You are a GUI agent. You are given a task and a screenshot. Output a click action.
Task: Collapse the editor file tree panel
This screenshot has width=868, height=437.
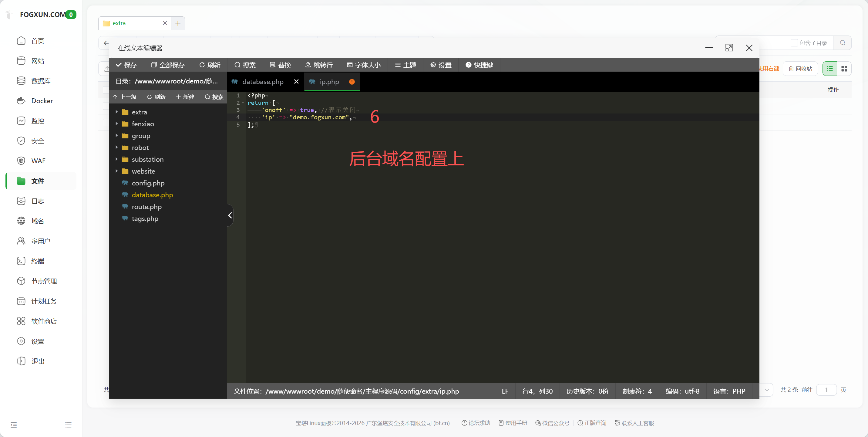[x=230, y=215]
